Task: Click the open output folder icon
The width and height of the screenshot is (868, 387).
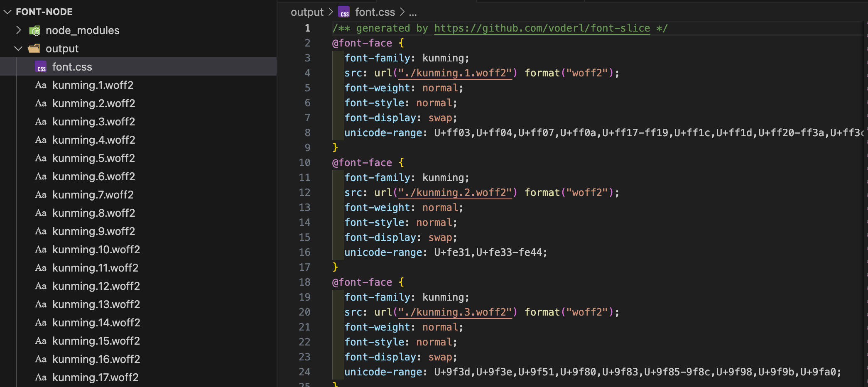Action: (x=34, y=49)
